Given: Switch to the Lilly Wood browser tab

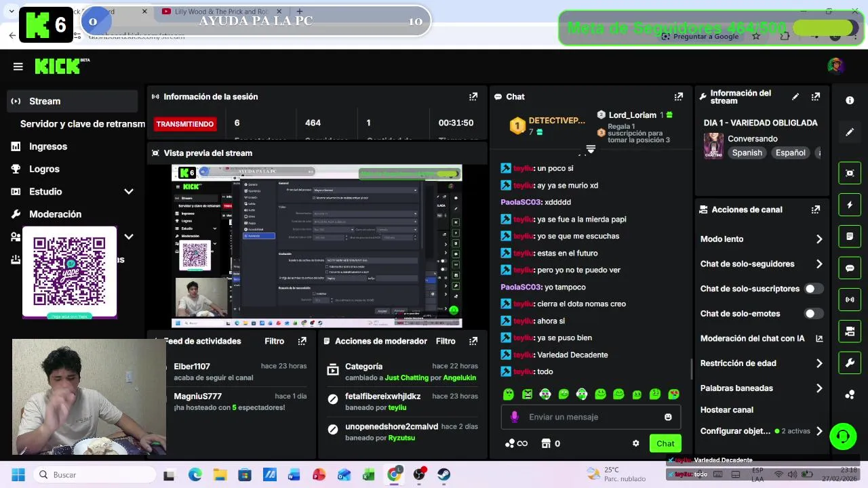Looking at the screenshot, I should click(x=220, y=12).
